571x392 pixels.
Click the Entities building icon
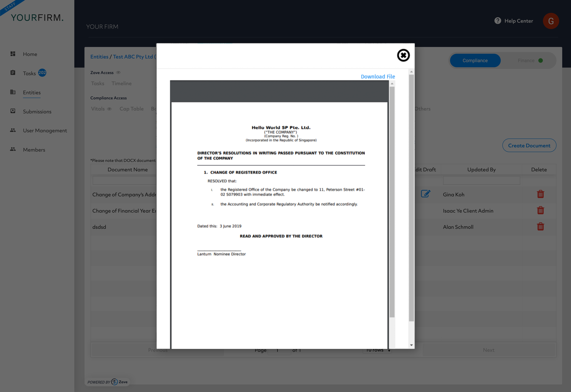(13, 92)
